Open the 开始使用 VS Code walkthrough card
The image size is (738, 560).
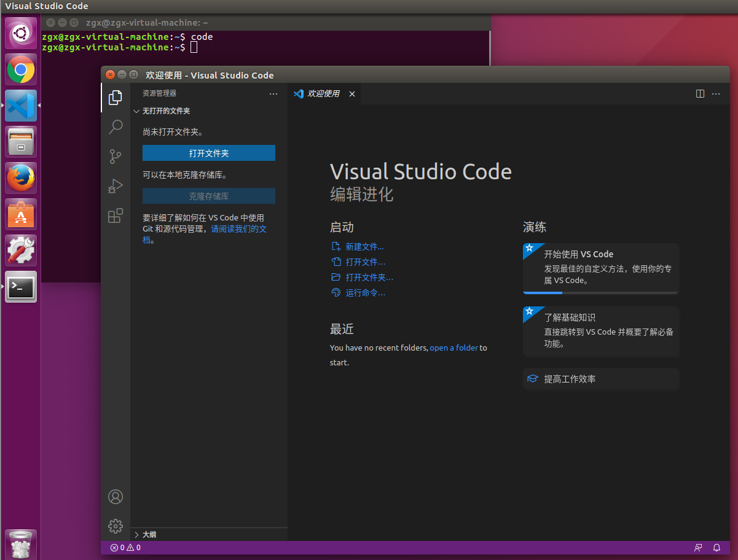601,268
